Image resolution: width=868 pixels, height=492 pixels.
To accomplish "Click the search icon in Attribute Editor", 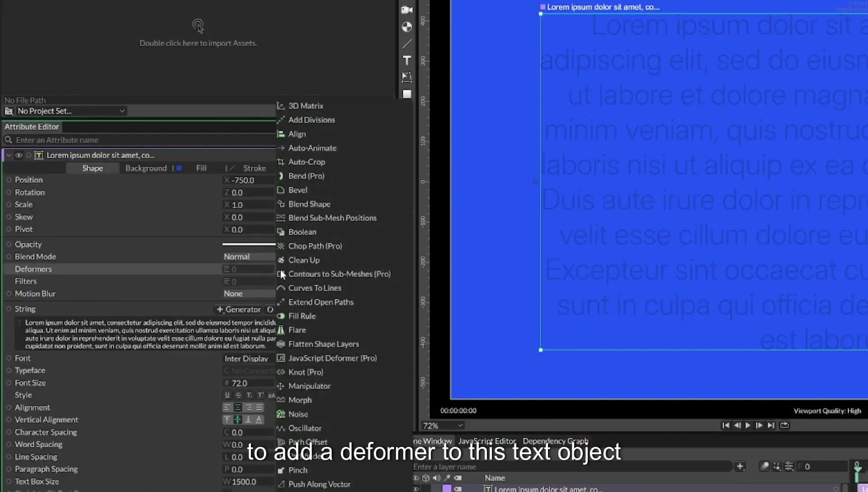I will coord(8,140).
